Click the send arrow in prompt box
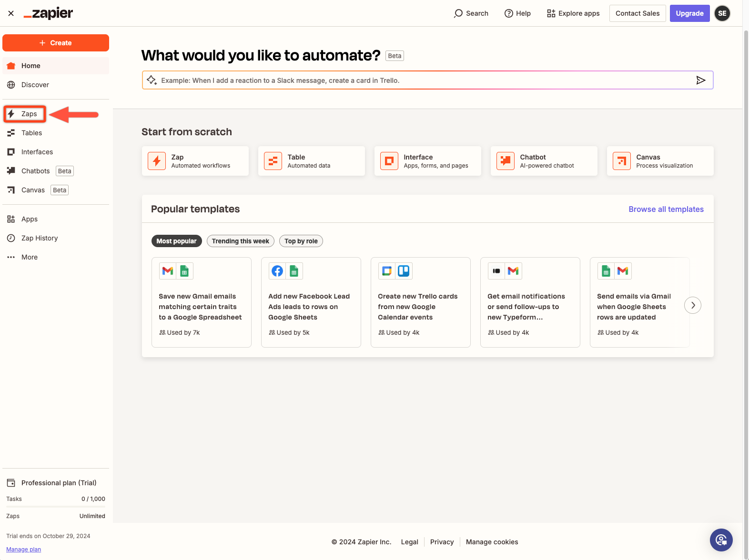The image size is (749, 560). (x=700, y=80)
